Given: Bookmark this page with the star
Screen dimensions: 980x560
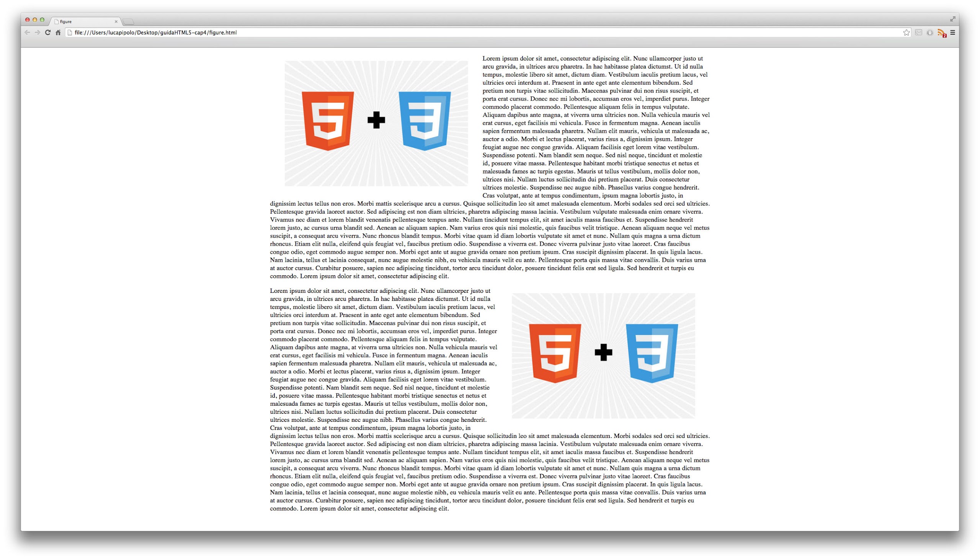Looking at the screenshot, I should (x=906, y=33).
